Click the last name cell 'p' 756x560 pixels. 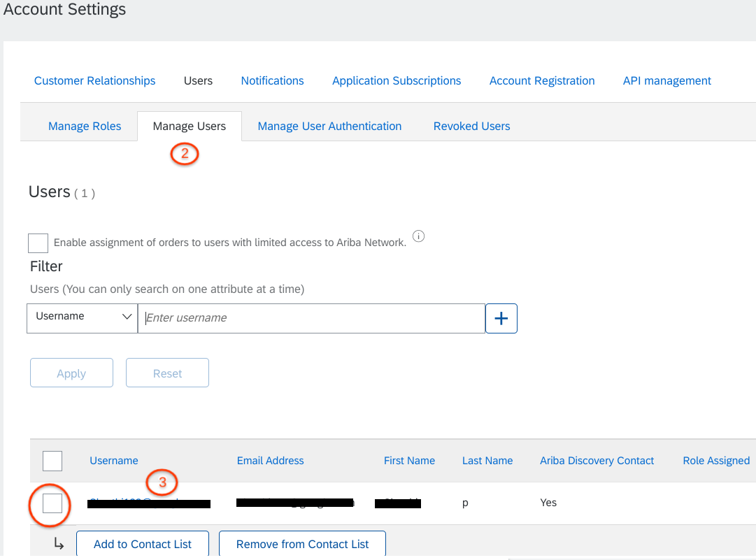pos(465,503)
